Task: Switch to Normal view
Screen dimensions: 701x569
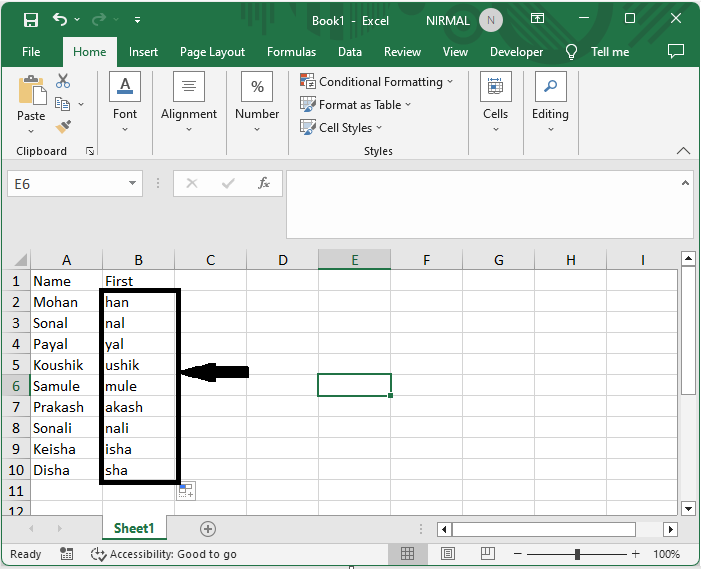Action: 407,554
